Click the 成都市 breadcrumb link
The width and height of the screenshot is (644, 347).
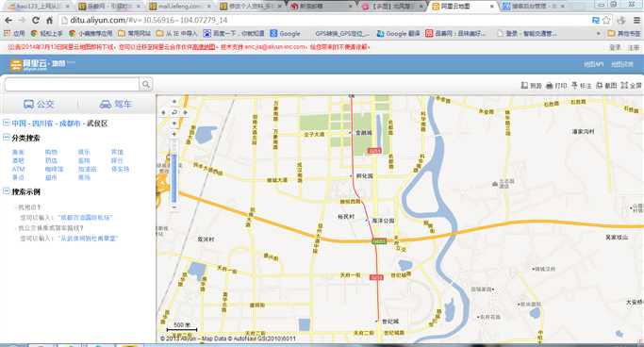pyautogui.click(x=70, y=124)
